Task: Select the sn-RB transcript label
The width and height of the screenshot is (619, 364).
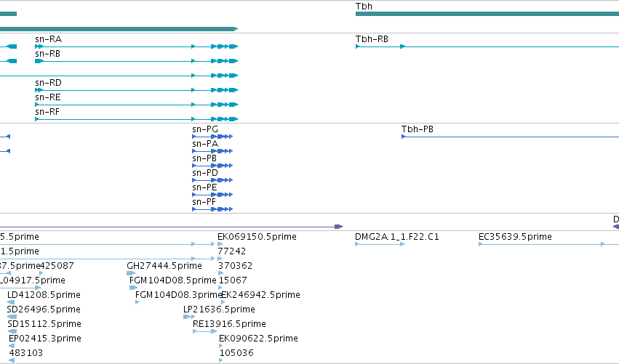Action: [x=47, y=54]
